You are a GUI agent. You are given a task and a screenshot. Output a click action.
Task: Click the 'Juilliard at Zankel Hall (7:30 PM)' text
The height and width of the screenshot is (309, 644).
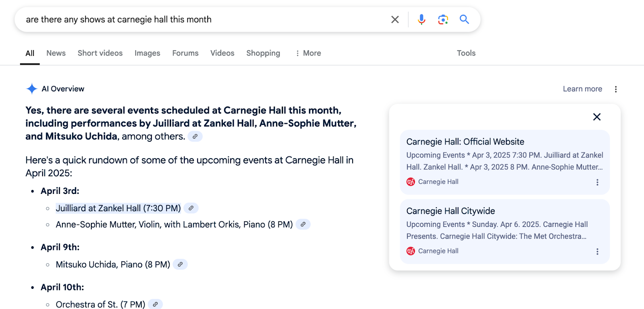[118, 208]
